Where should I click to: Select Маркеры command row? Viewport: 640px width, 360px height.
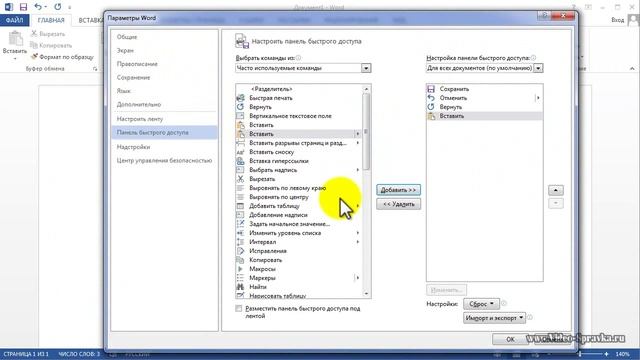click(x=298, y=278)
